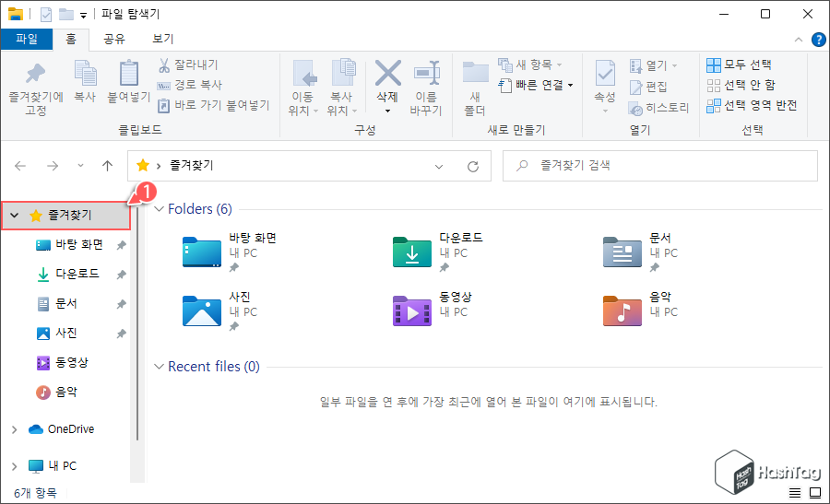Screen dimensions: 830x504
Task: Switch to large icons view in status bar
Action: click(815, 493)
